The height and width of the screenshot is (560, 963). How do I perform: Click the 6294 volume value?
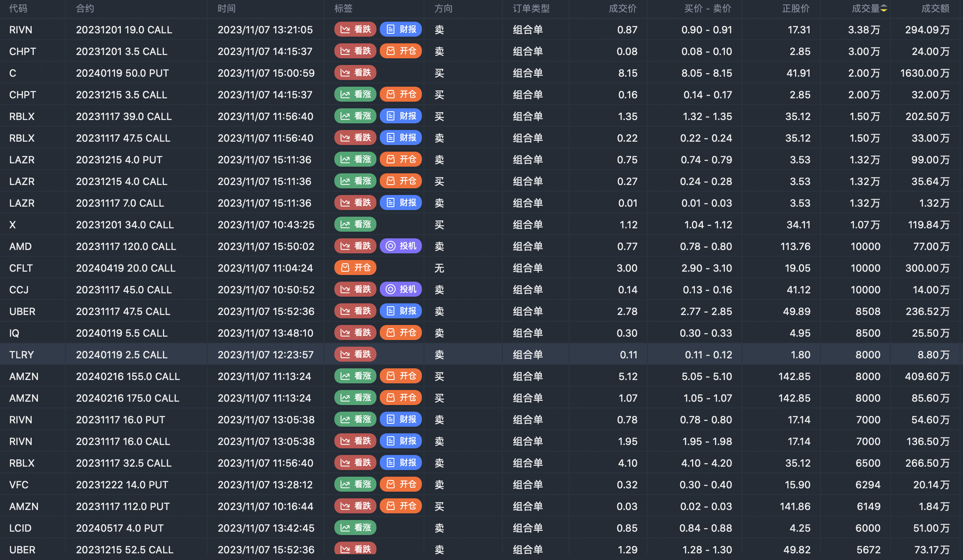(x=868, y=485)
